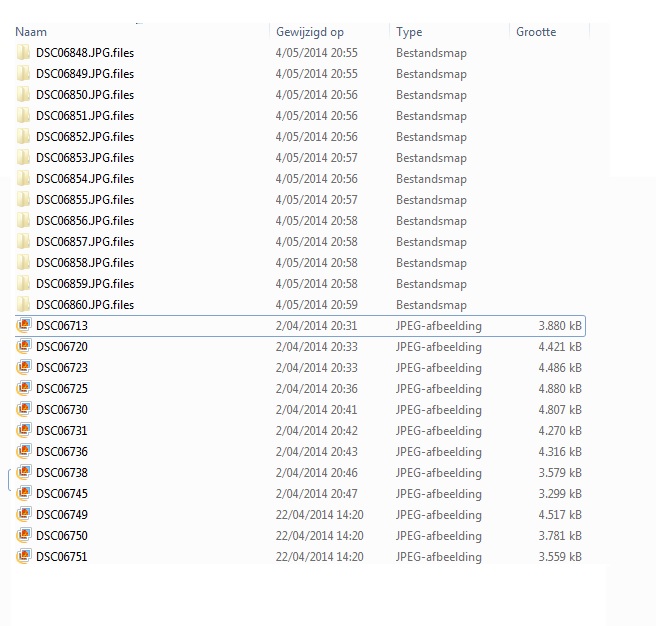The width and height of the screenshot is (656, 626).
Task: Click the folder icon of DSC06855.JPG.files
Action: click(23, 200)
